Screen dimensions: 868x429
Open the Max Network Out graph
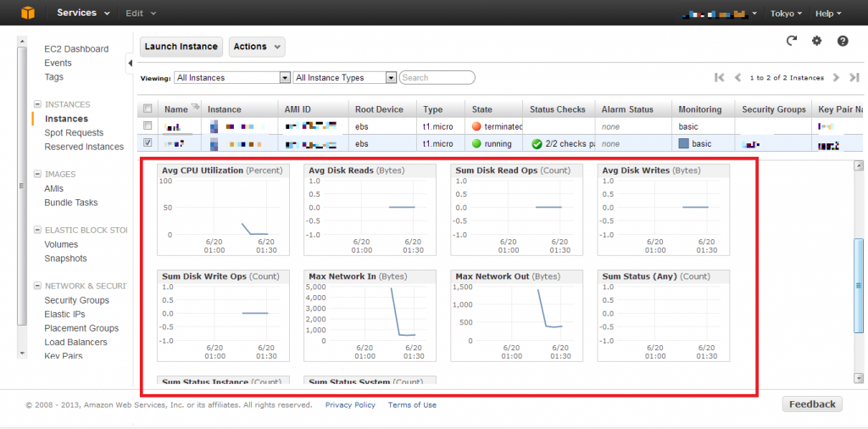click(x=516, y=315)
